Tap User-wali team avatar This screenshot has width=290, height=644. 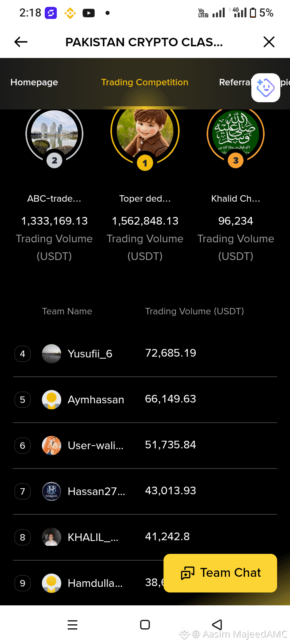pyautogui.click(x=52, y=446)
